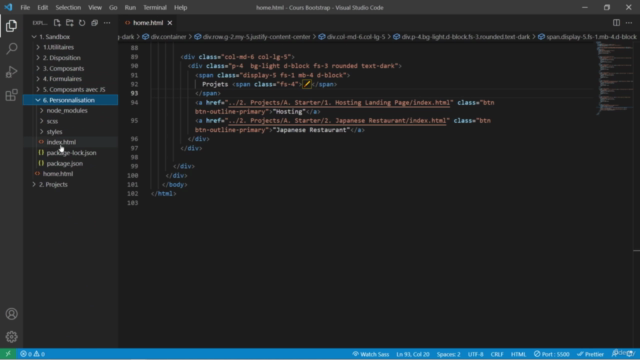The image size is (640, 360).
Task: Select language mode HTML in status bar
Action: tap(518, 354)
